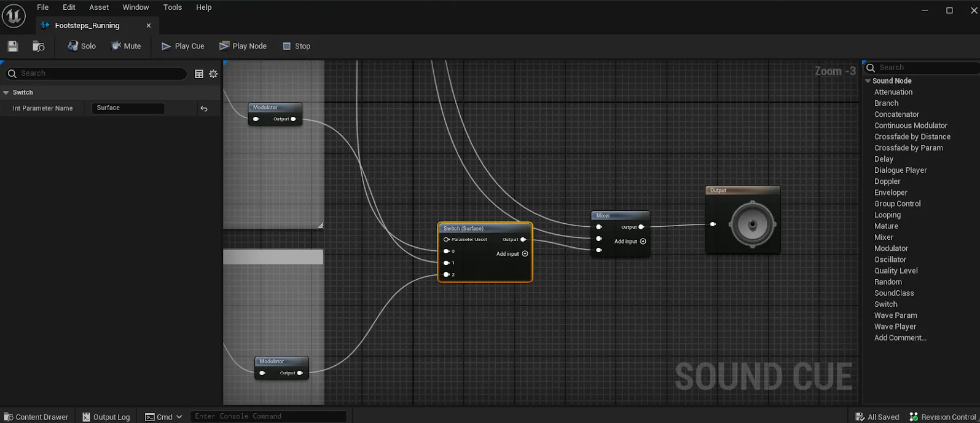Focus the Enter Console Command field
The image size is (980, 423).
269,416
